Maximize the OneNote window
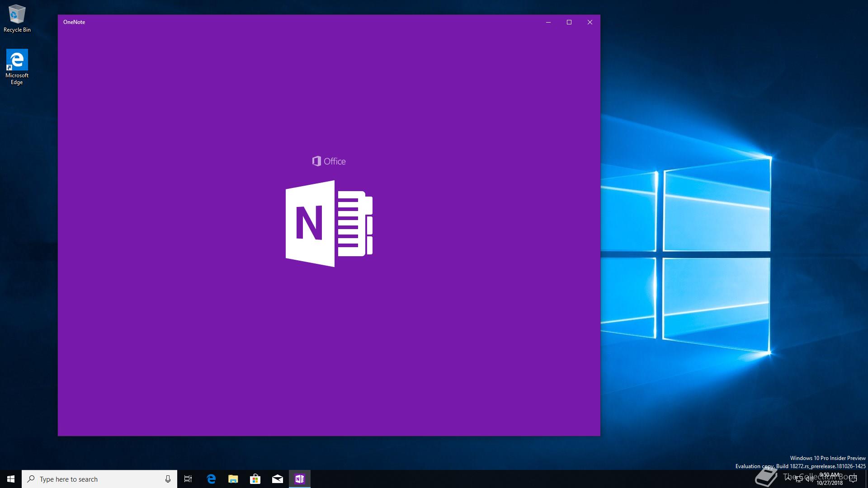Screen dimensions: 868x488 click(569, 22)
